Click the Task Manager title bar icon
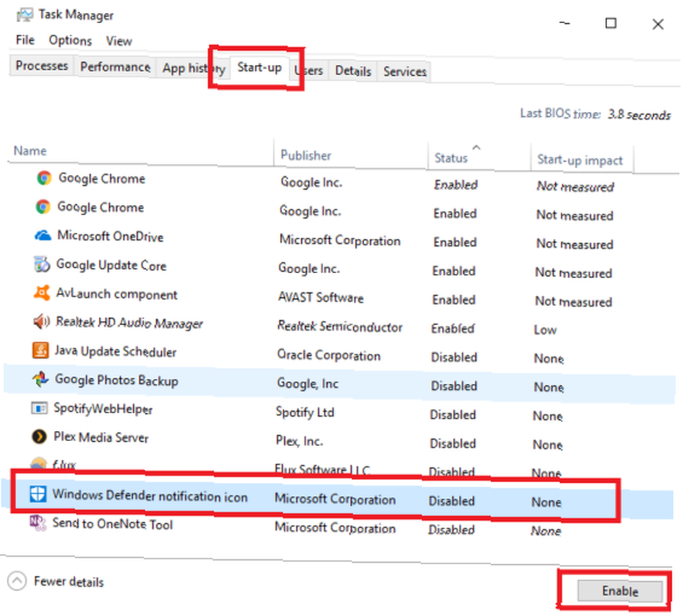 pos(25,15)
